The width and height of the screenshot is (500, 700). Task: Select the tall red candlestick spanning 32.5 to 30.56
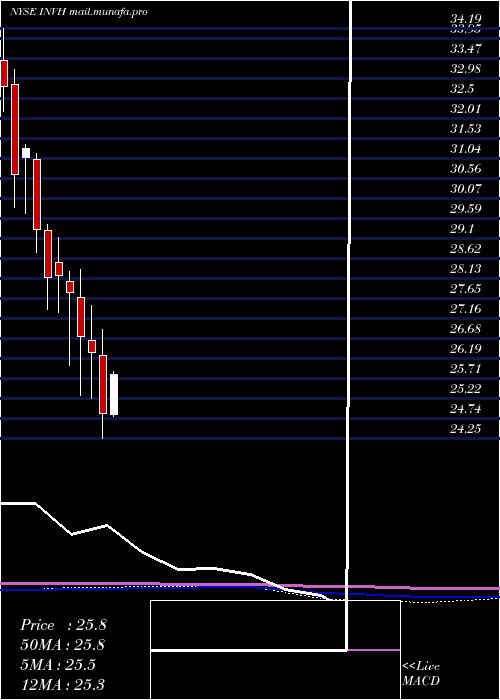tap(15, 129)
